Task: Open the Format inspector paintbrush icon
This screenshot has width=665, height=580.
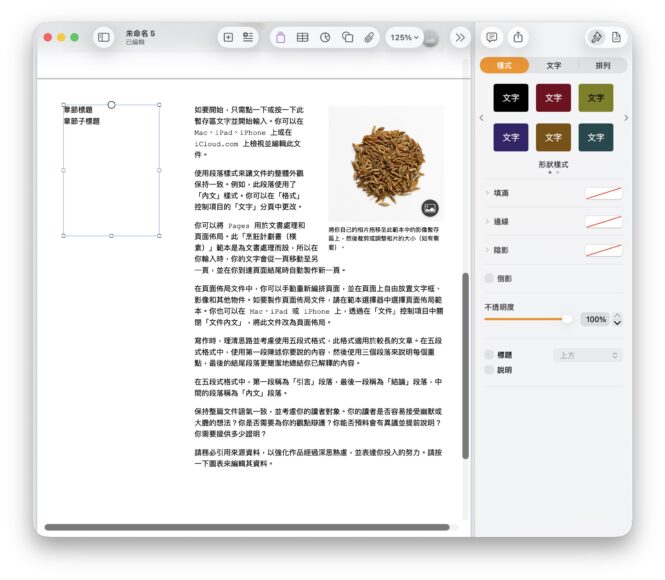Action: coord(596,37)
